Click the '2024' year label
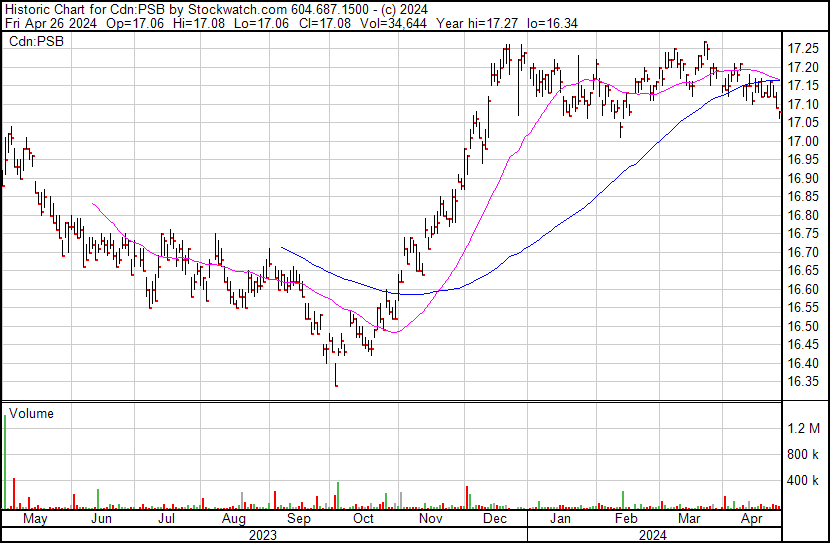 [652, 535]
